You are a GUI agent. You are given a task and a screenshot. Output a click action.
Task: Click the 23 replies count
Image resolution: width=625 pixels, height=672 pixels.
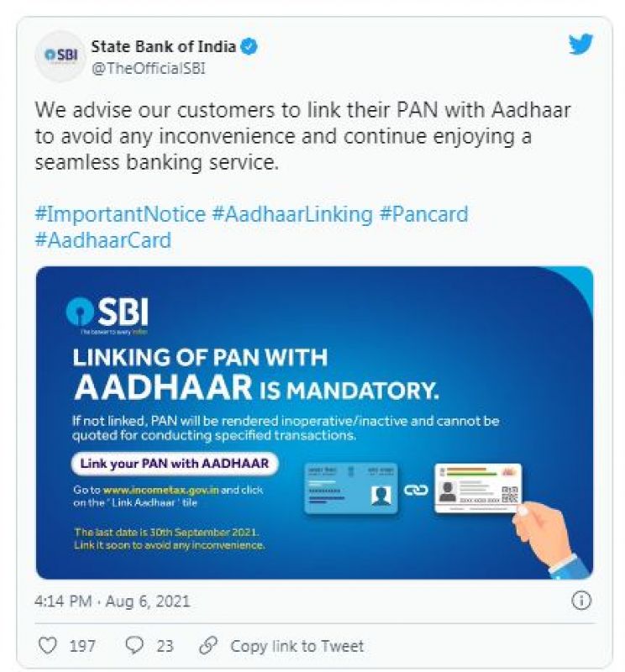[x=165, y=645]
